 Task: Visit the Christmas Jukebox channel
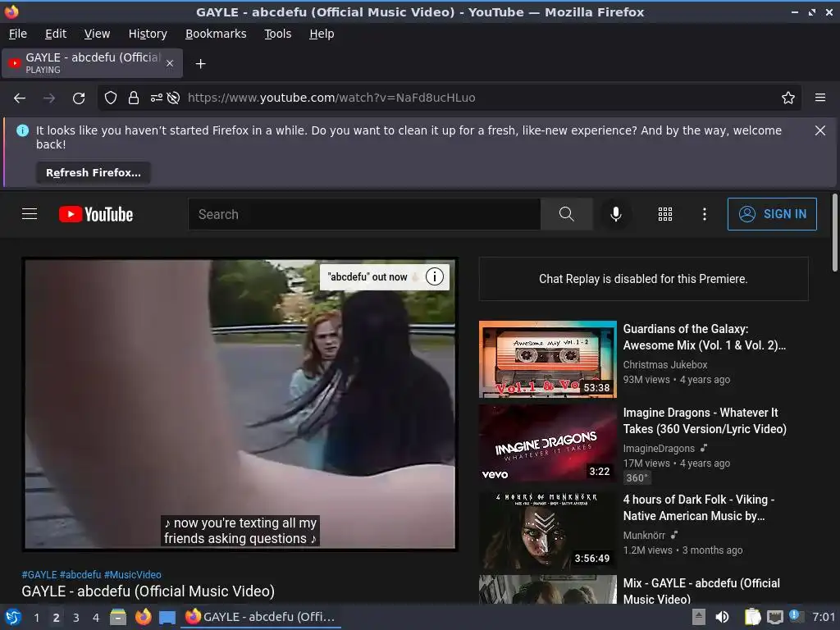[x=664, y=364]
